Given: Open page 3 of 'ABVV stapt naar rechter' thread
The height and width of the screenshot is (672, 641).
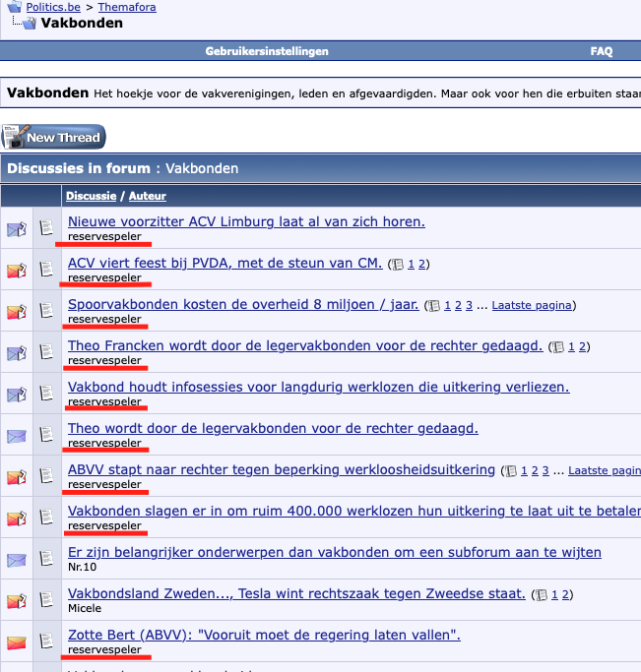Looking at the screenshot, I should pyautogui.click(x=546, y=470).
